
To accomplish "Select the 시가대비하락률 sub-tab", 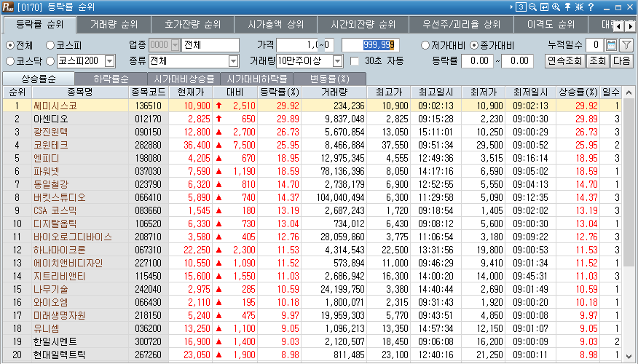I will pyautogui.click(x=257, y=79).
